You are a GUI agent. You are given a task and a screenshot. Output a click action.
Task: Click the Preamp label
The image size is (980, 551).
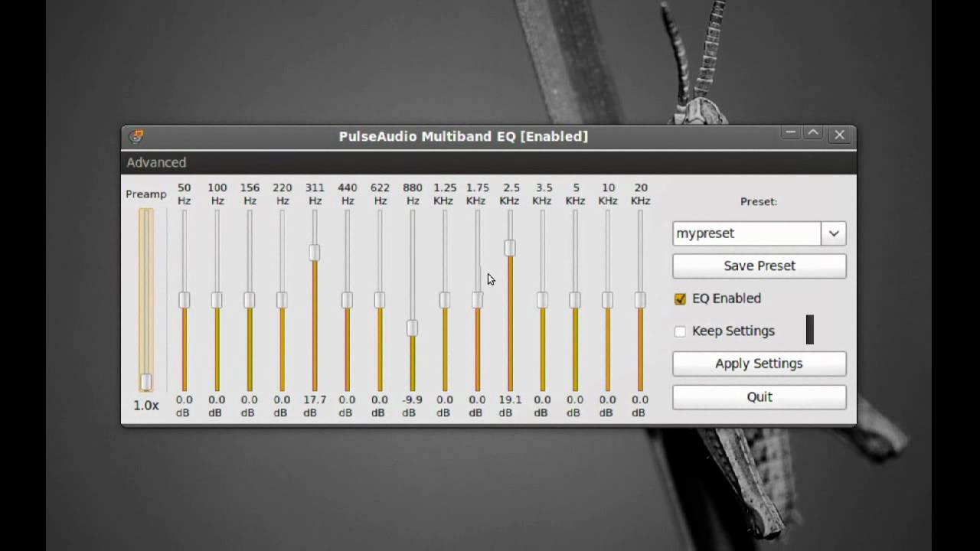click(145, 194)
